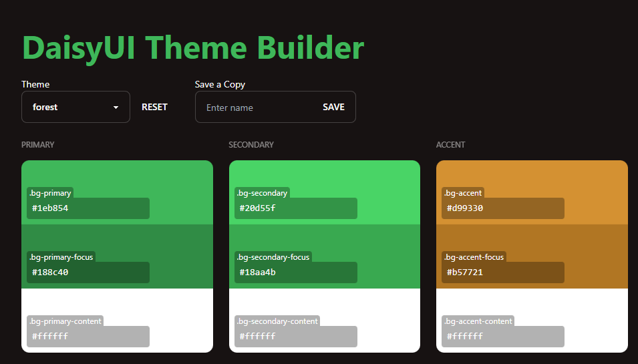The height and width of the screenshot is (364, 638).
Task: Click the RESET button
Action: [154, 107]
